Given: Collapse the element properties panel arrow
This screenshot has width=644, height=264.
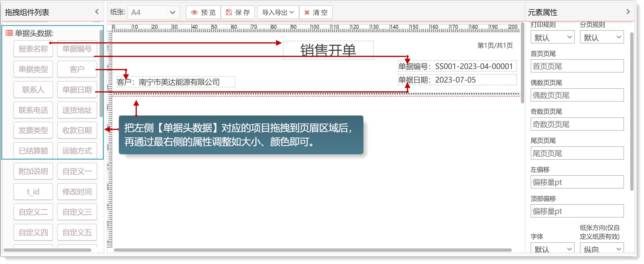Looking at the screenshot, I should point(628,12).
